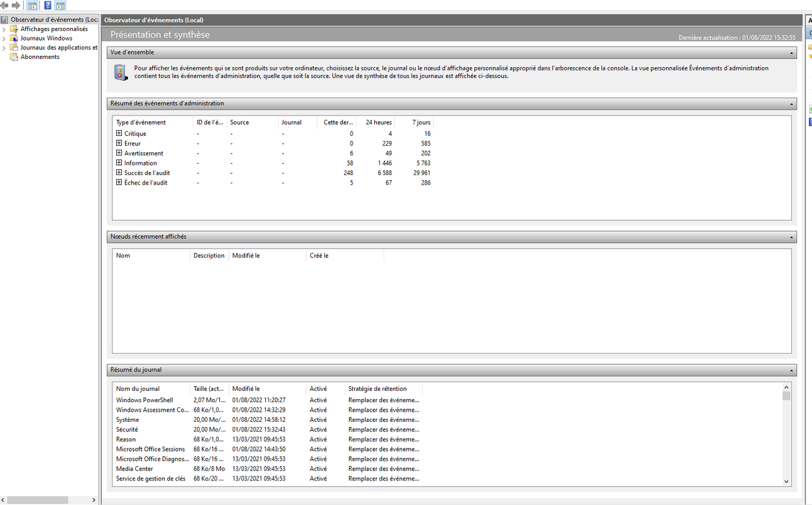The height and width of the screenshot is (505, 812).
Task: Sort by Type d'événement column header
Action: tap(153, 122)
